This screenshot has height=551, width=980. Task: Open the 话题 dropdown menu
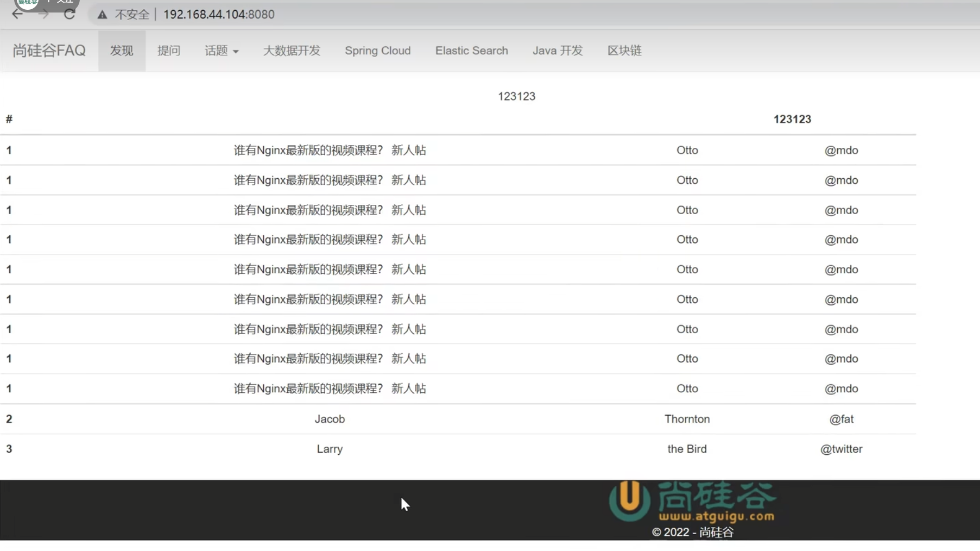221,51
